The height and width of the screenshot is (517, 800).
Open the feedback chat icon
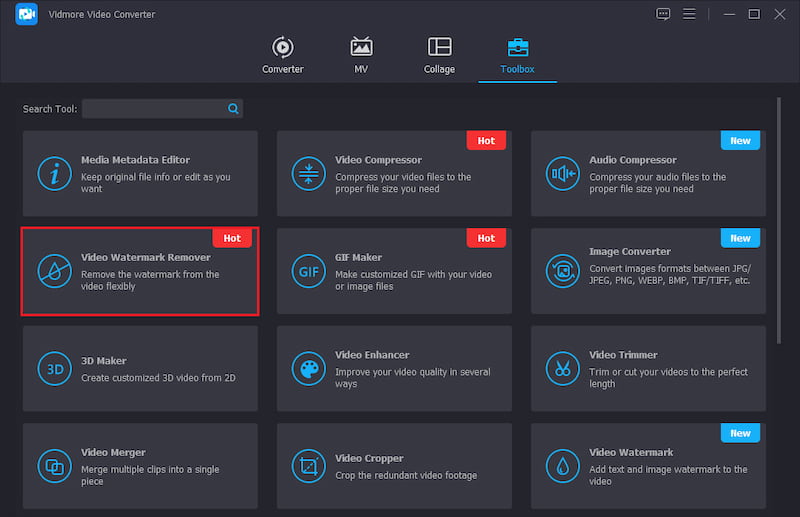[663, 14]
